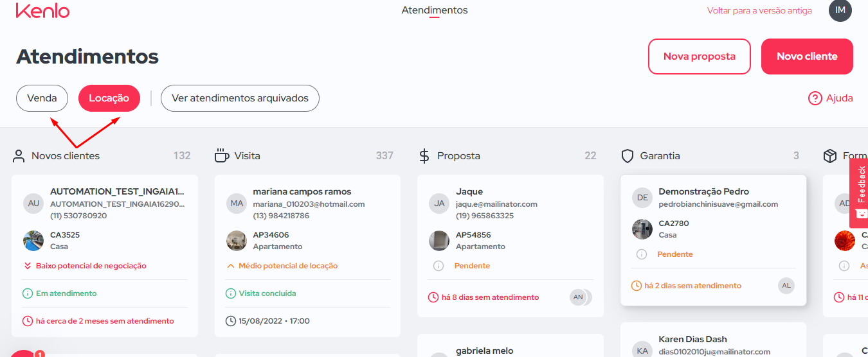Click the Novos clientes person icon
Viewport: 868px width, 357px height.
click(19, 155)
